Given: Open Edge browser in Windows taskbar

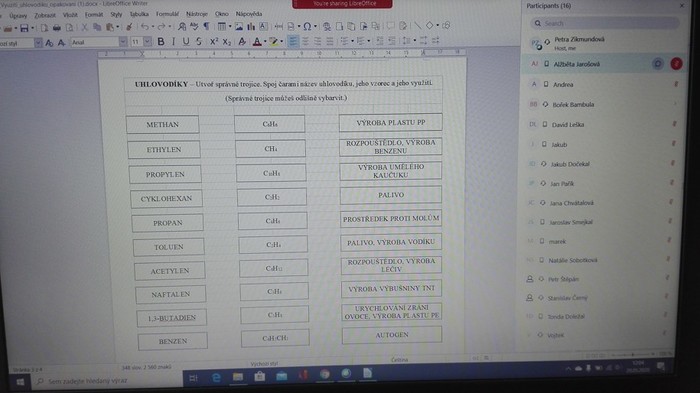Looking at the screenshot, I should click(216, 378).
